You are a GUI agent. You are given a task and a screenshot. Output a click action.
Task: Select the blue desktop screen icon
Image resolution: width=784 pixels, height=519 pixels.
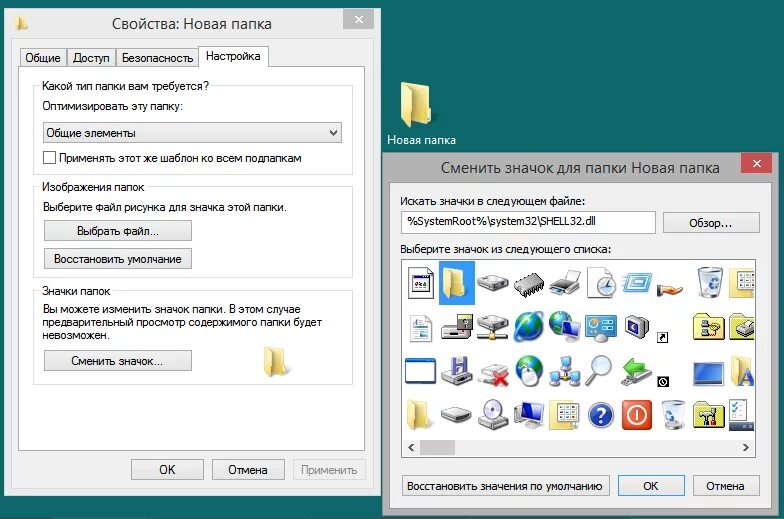click(708, 374)
